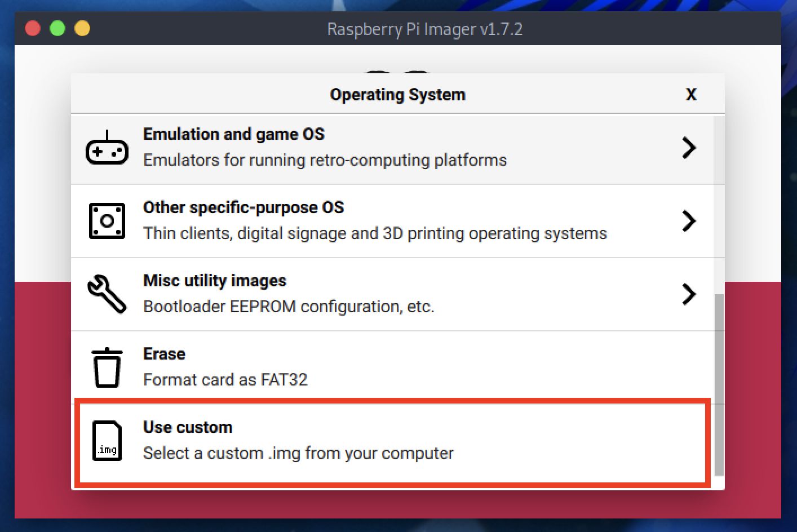Viewport: 797px width, 532px height.
Task: Click the green maximize traffic light
Action: 57,28
